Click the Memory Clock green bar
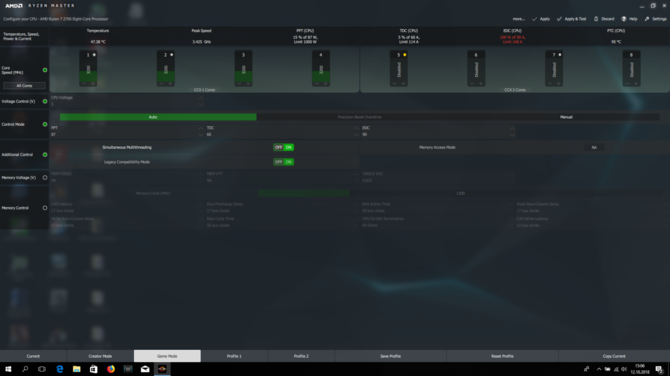This screenshot has height=376, width=670. [x=304, y=193]
